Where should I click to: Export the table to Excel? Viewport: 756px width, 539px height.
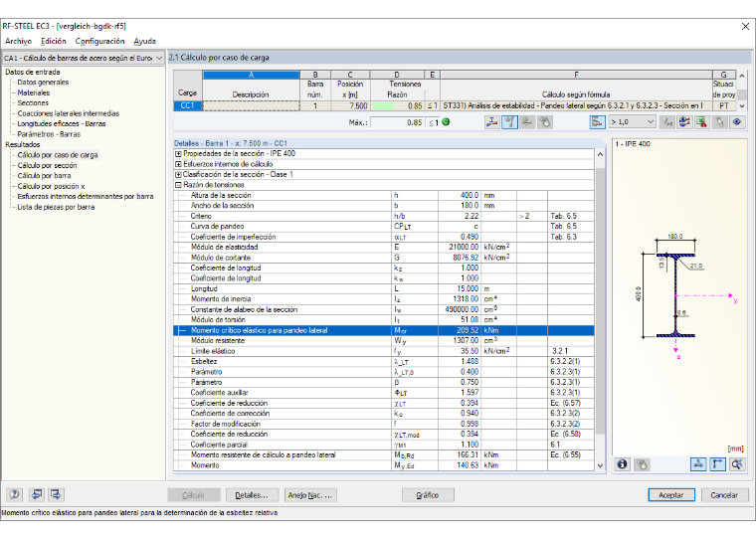(x=701, y=122)
